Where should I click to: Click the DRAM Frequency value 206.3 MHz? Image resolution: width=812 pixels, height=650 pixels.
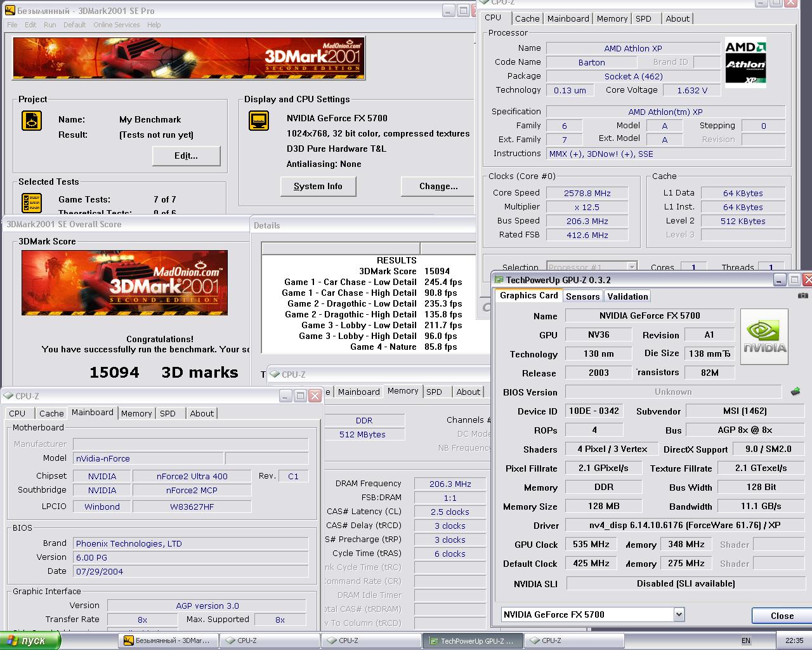click(450, 484)
